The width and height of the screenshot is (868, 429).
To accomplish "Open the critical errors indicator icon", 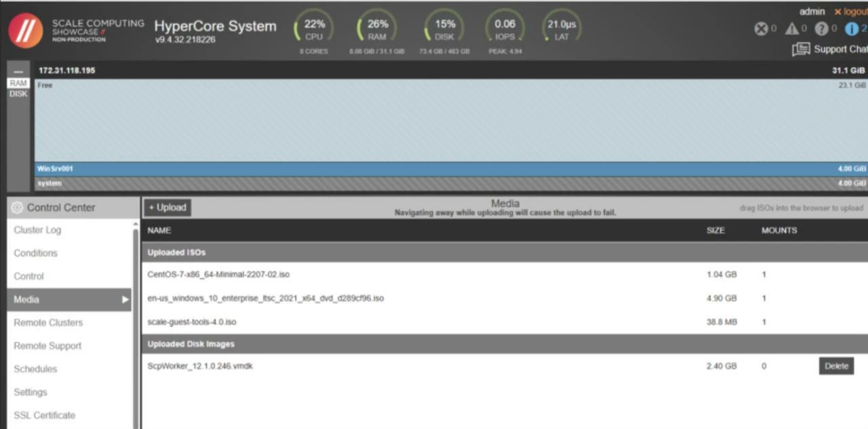I will (x=761, y=29).
